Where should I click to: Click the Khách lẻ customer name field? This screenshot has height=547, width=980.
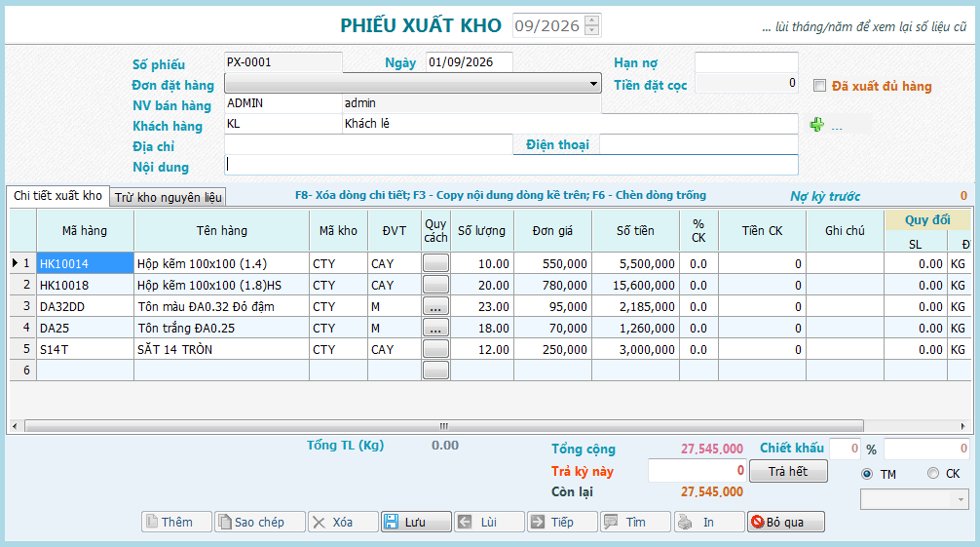tap(570, 123)
